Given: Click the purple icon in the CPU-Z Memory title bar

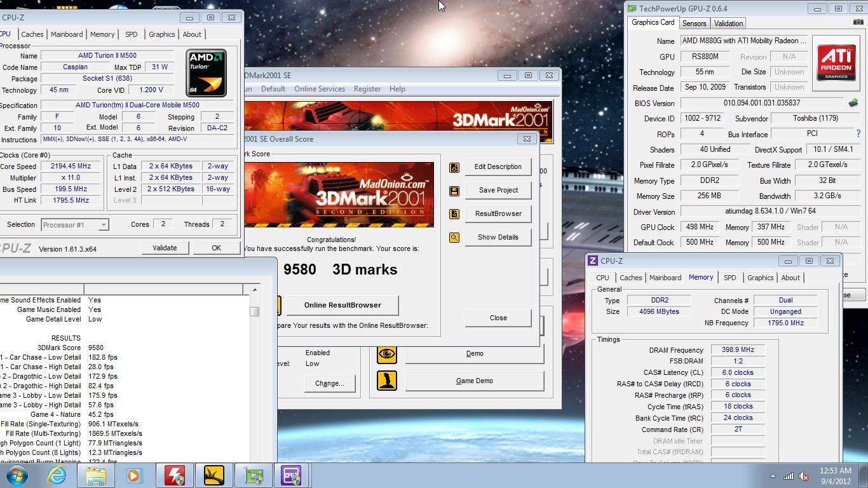Looking at the screenshot, I should point(592,261).
